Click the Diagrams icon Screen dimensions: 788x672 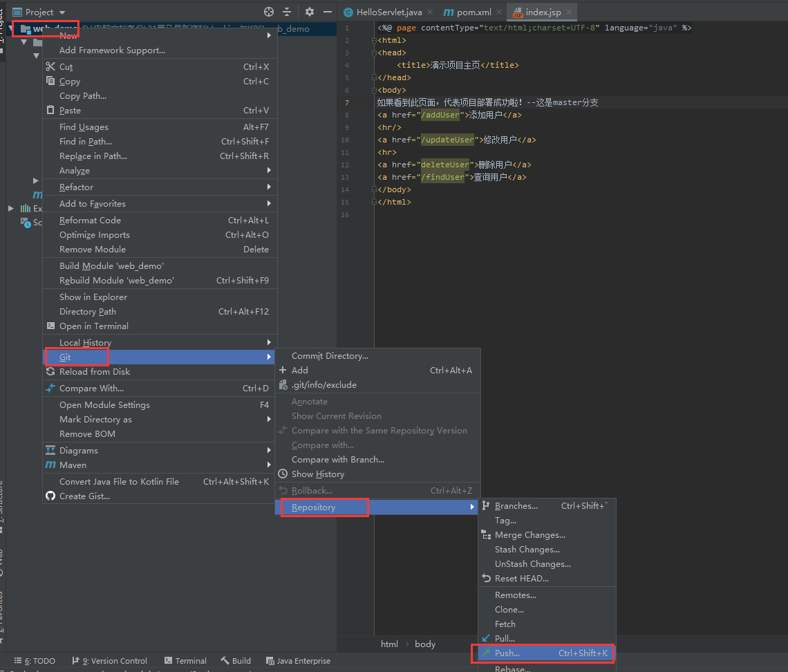coord(50,450)
